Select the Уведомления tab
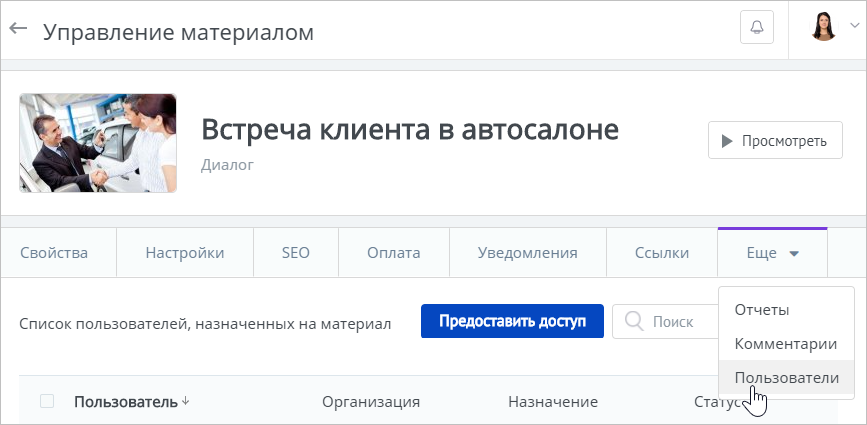The image size is (867, 425). [x=527, y=253]
